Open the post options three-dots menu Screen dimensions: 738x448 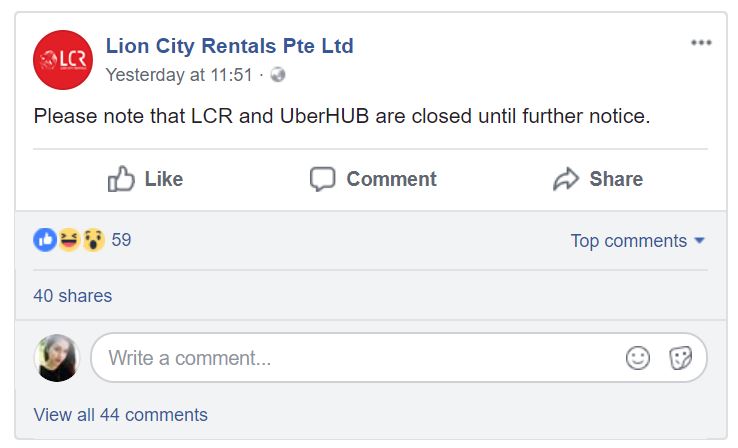pos(701,43)
